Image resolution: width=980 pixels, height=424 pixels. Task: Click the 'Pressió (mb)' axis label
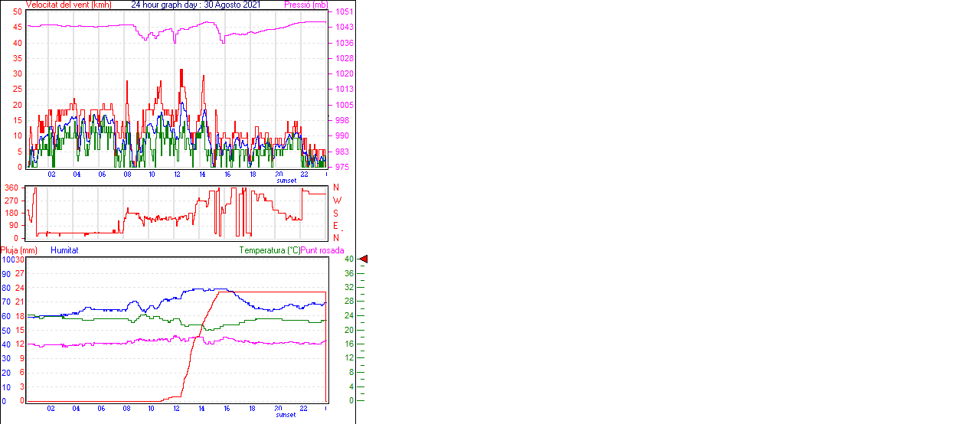(x=305, y=5)
